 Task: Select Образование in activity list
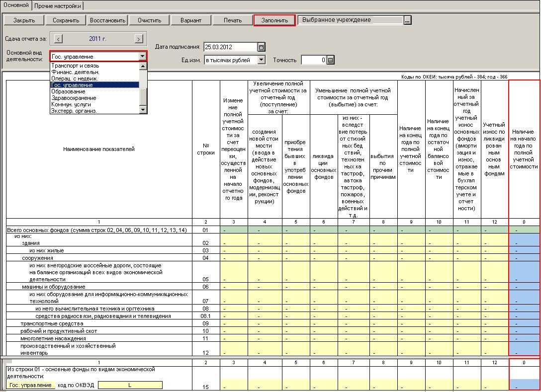coord(95,91)
